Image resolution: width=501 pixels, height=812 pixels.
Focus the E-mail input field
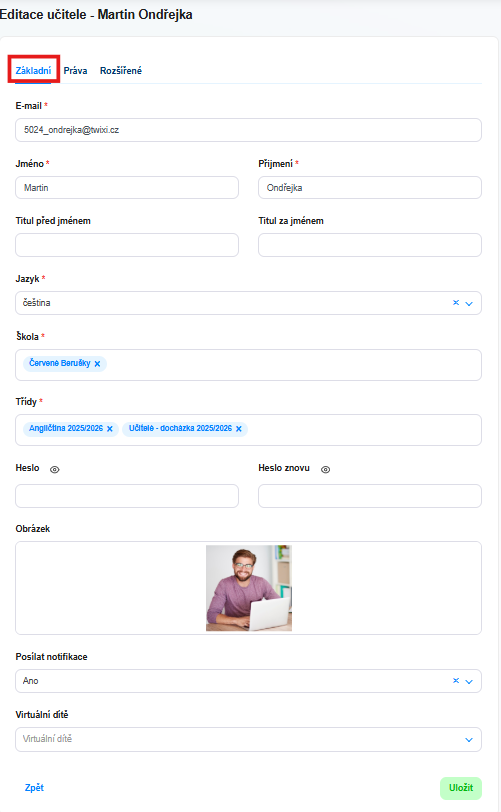coord(248,130)
